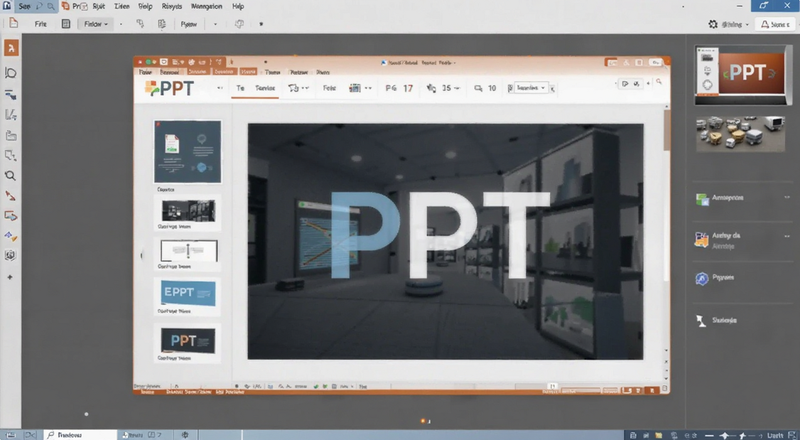Select the folder icon in left sidebar

click(x=11, y=136)
